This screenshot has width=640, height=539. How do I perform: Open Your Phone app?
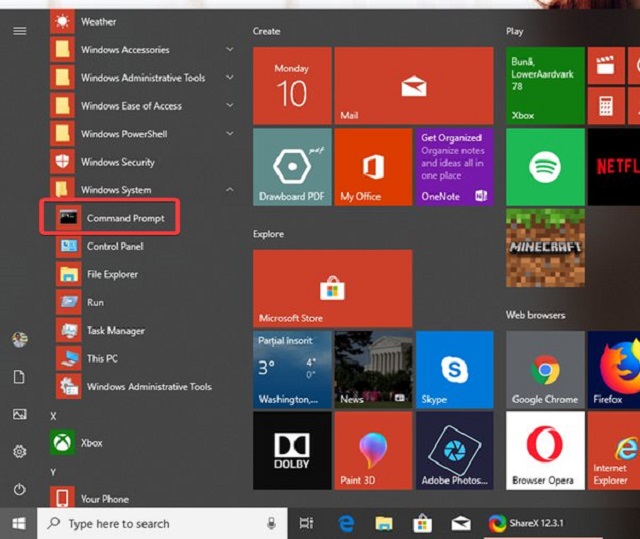pyautogui.click(x=90, y=498)
